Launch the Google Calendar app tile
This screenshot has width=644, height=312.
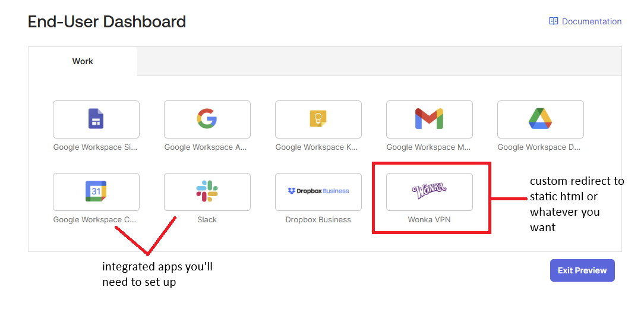coord(96,191)
